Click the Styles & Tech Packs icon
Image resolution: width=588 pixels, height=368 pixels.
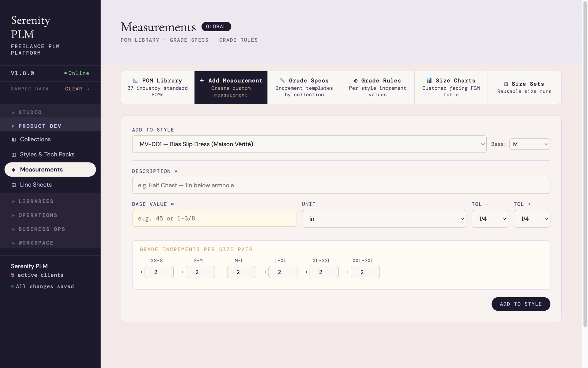[x=13, y=155]
